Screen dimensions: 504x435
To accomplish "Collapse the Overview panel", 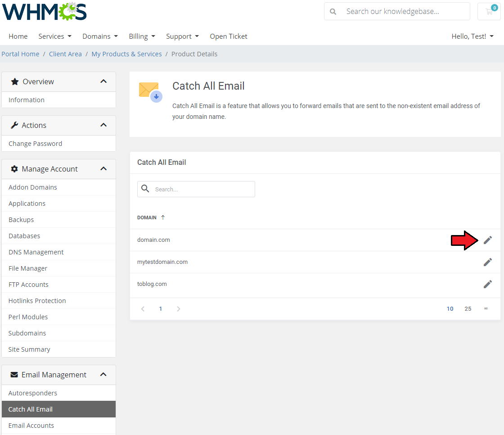I will 103,82.
